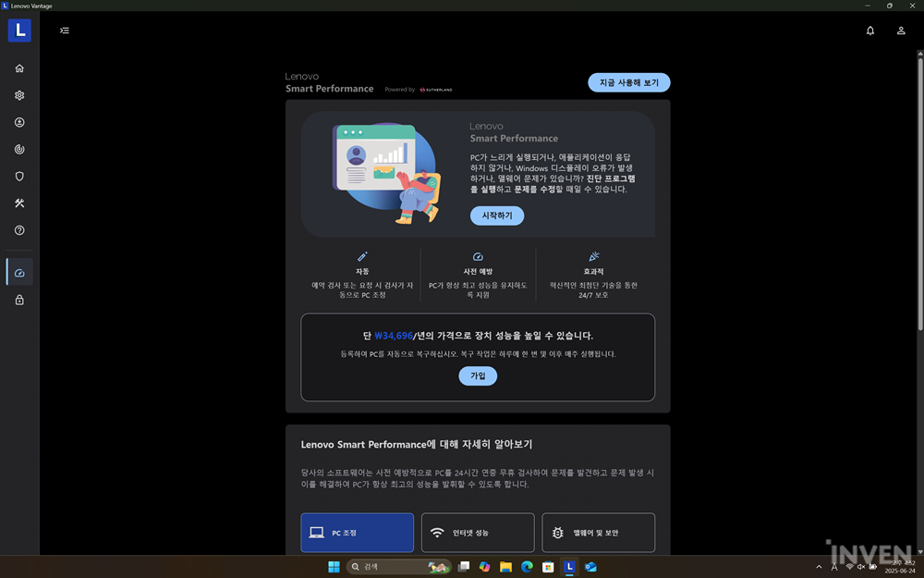Expand the sidebar navigation menu
Screen dimensions: 924x578
click(x=65, y=31)
